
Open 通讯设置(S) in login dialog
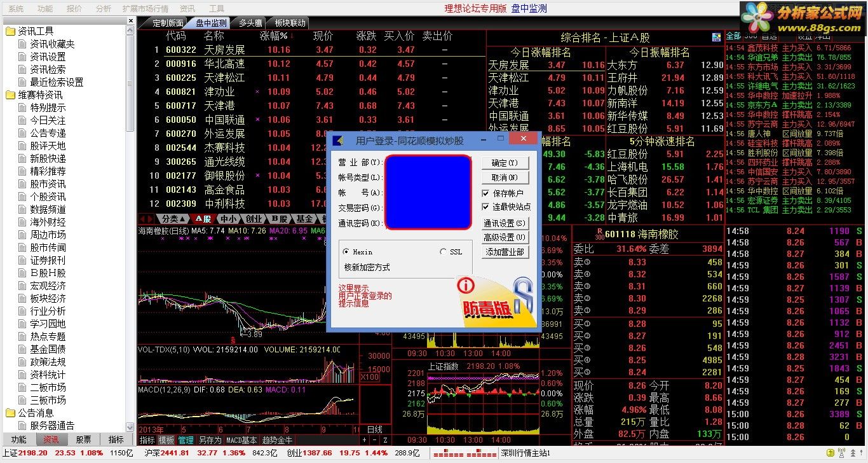(505, 223)
